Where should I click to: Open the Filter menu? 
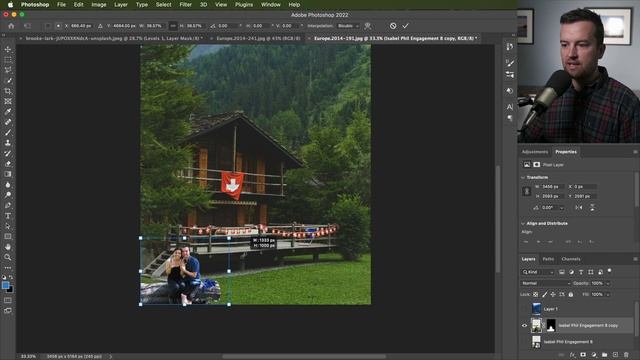(x=185, y=4)
